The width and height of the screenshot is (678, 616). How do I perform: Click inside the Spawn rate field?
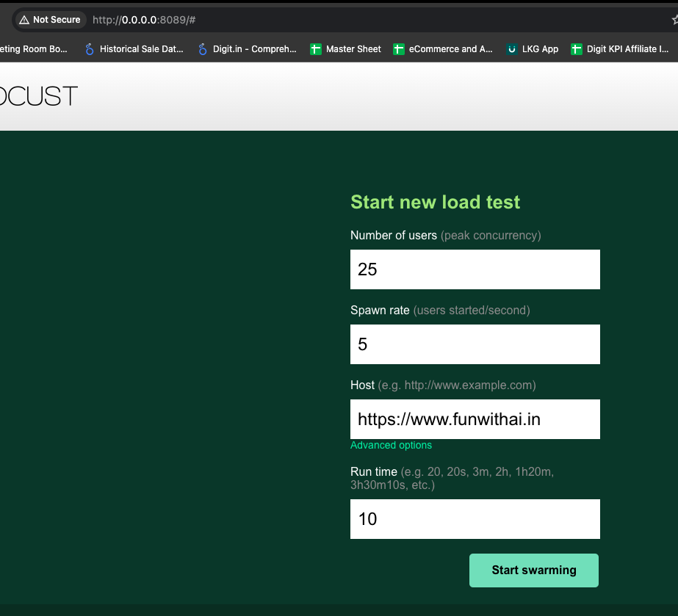475,344
